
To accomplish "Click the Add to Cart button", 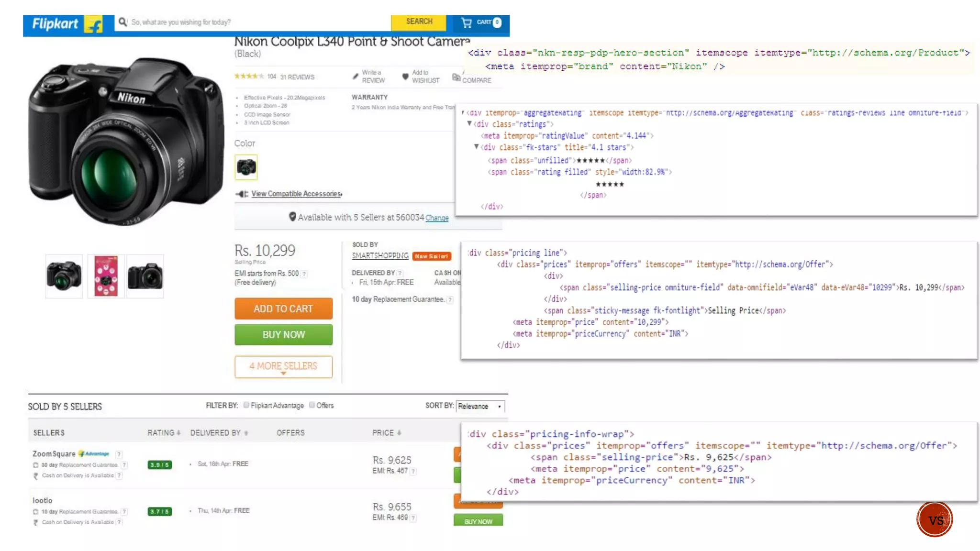I will [283, 309].
